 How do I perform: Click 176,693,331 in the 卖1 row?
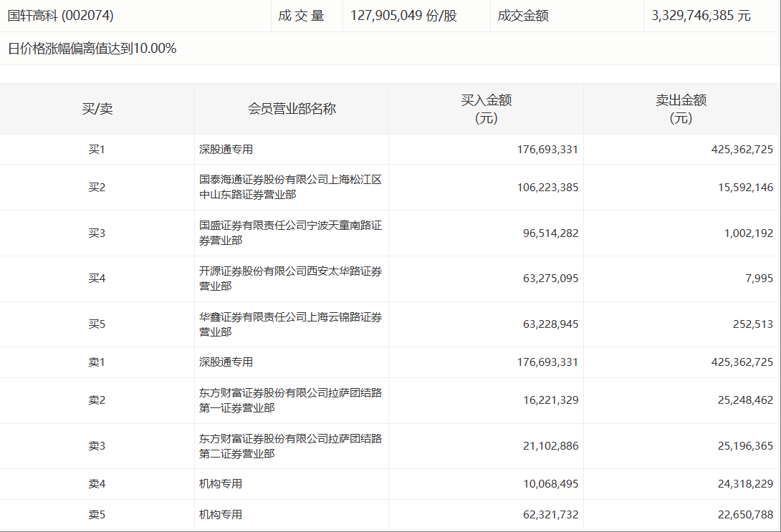click(547, 362)
